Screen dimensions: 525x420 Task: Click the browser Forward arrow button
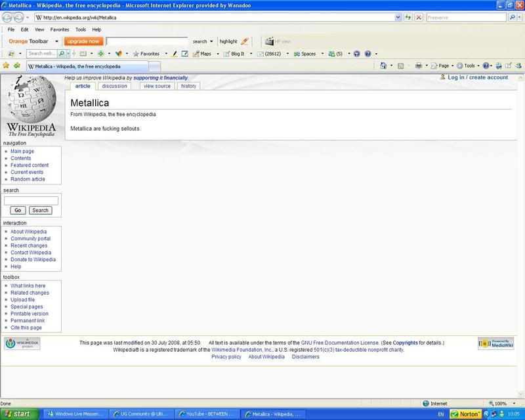18,17
